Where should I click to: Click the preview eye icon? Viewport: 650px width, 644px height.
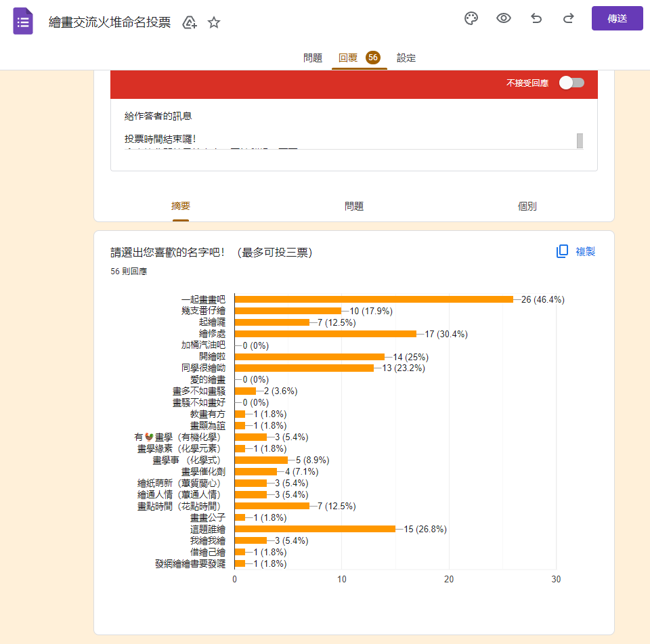pos(503,18)
